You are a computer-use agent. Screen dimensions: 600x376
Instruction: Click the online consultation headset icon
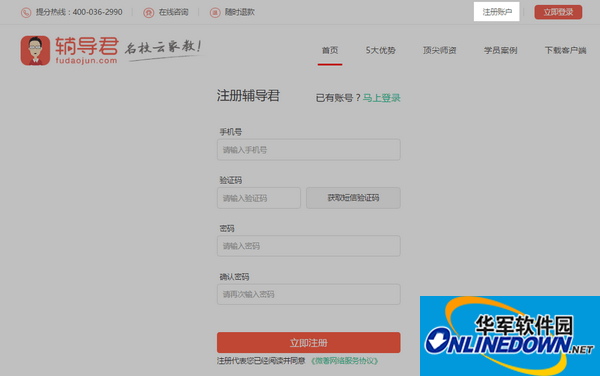pos(148,13)
